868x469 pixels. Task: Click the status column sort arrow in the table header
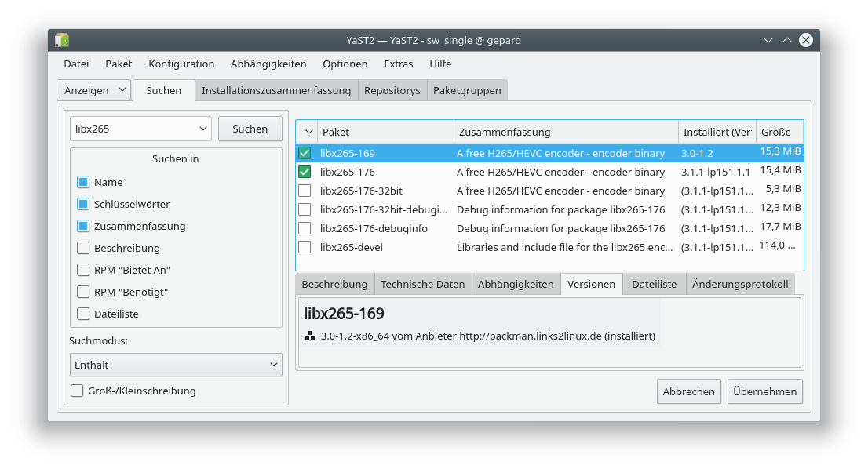(309, 133)
